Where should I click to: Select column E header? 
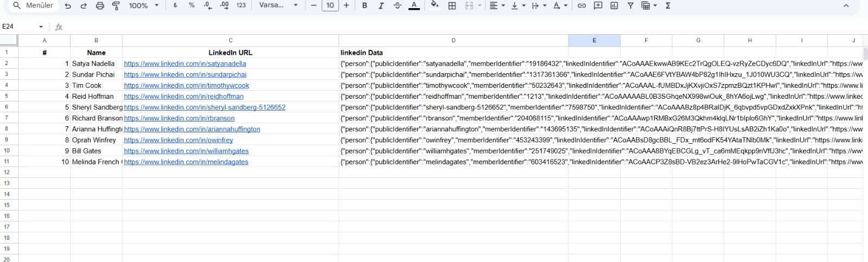pos(594,40)
